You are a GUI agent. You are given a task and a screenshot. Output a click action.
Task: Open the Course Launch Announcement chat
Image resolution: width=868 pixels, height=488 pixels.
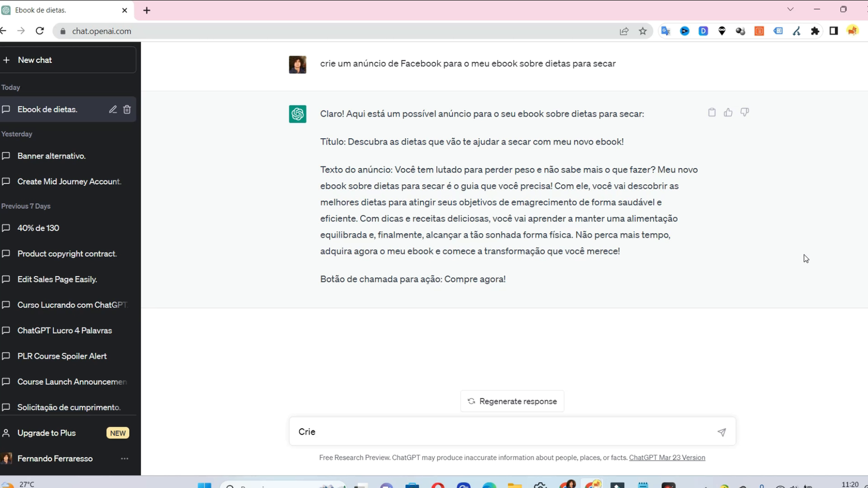(67, 381)
